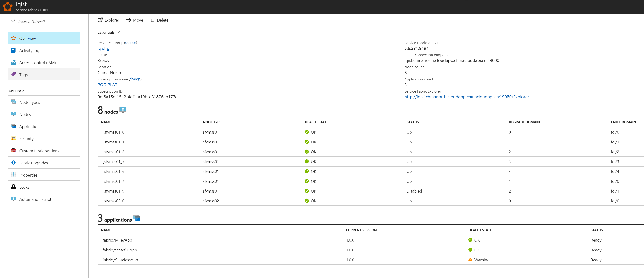The image size is (644, 278).
Task: Click the Automation script icon
Action: pos(13,199)
